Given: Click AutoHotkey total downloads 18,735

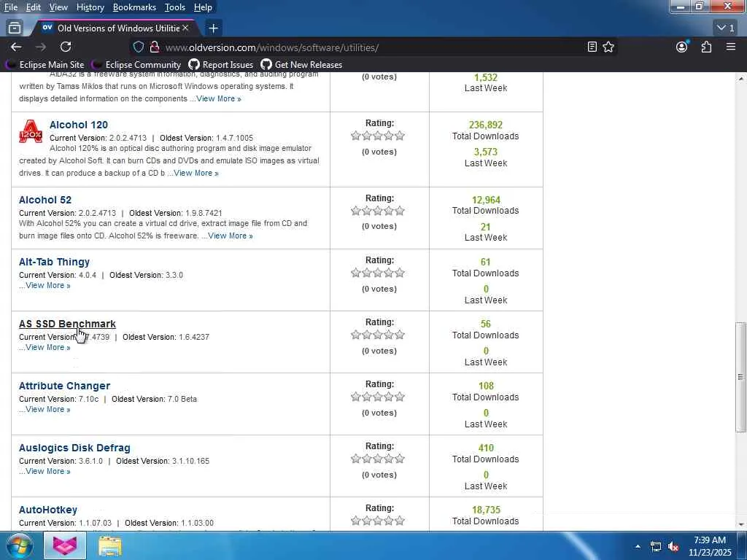Looking at the screenshot, I should [486, 510].
